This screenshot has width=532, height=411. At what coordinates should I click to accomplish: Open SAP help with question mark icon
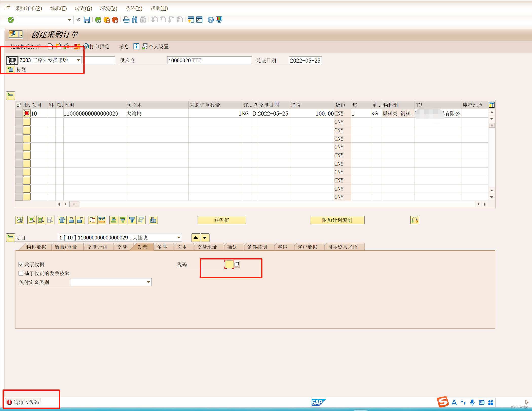[211, 20]
